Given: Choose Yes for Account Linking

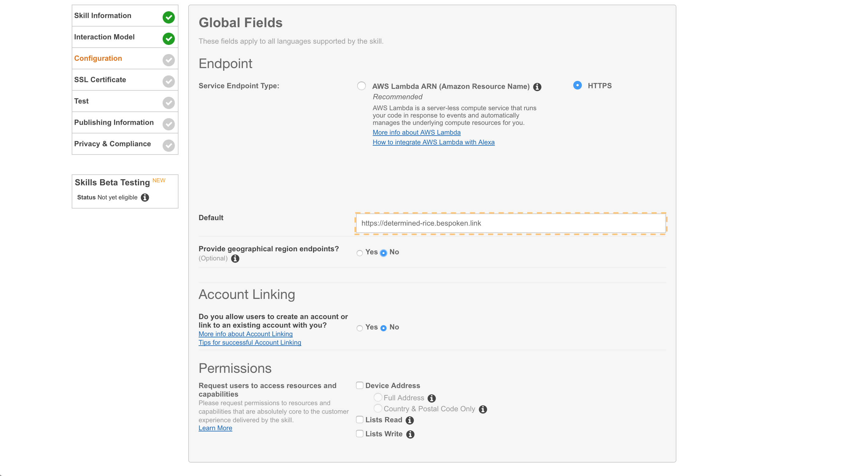Looking at the screenshot, I should tap(359, 328).
